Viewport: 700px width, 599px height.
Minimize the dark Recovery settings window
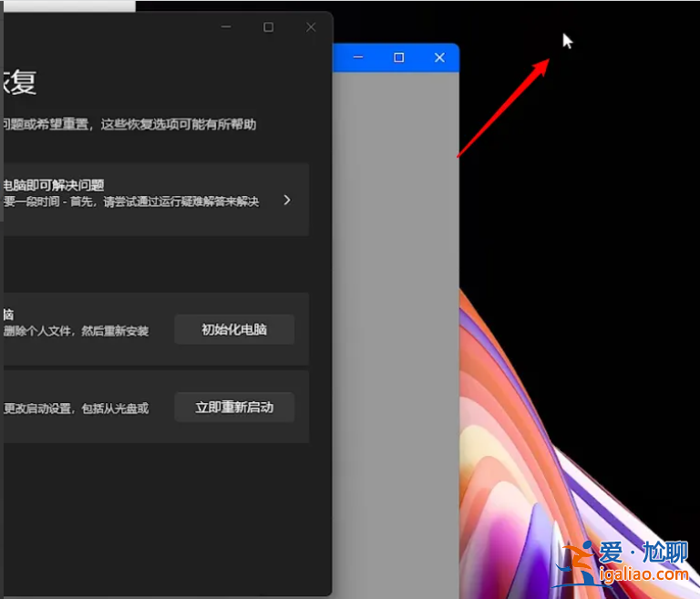point(226,27)
